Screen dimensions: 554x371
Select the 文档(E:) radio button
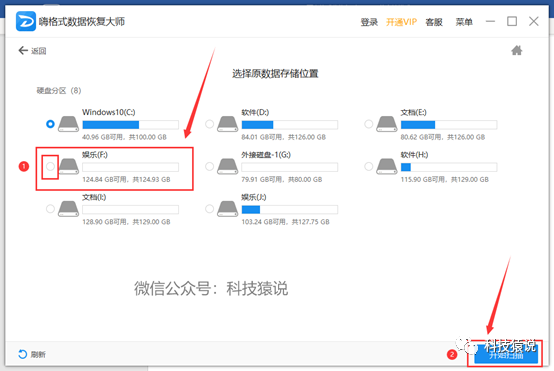(369, 124)
